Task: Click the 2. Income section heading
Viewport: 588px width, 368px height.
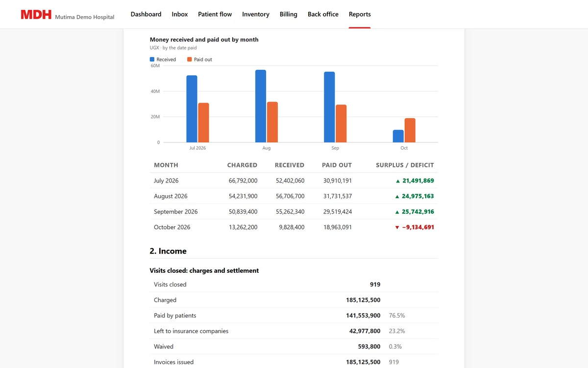Action: (168, 251)
